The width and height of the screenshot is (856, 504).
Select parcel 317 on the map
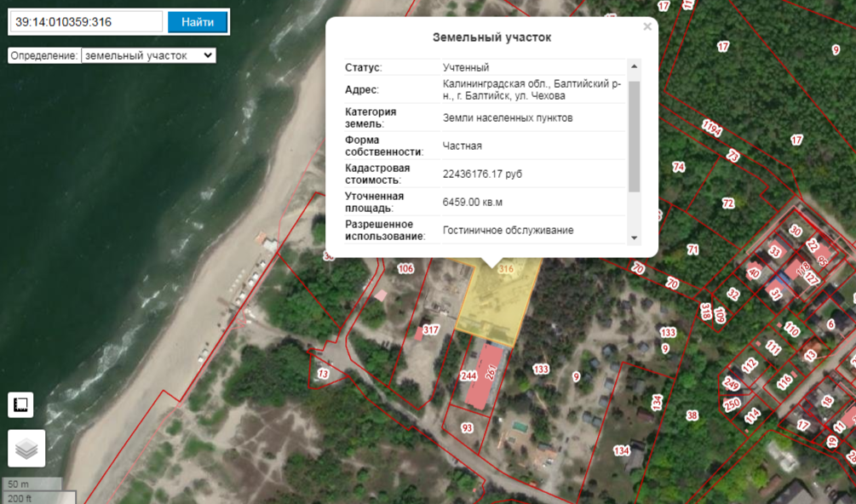click(430, 330)
